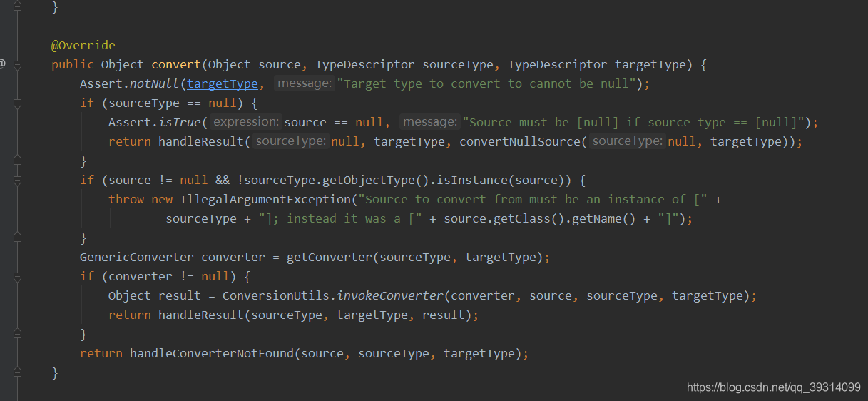Click the @Override annotation
Screen dimensions: 868x401
(83, 45)
